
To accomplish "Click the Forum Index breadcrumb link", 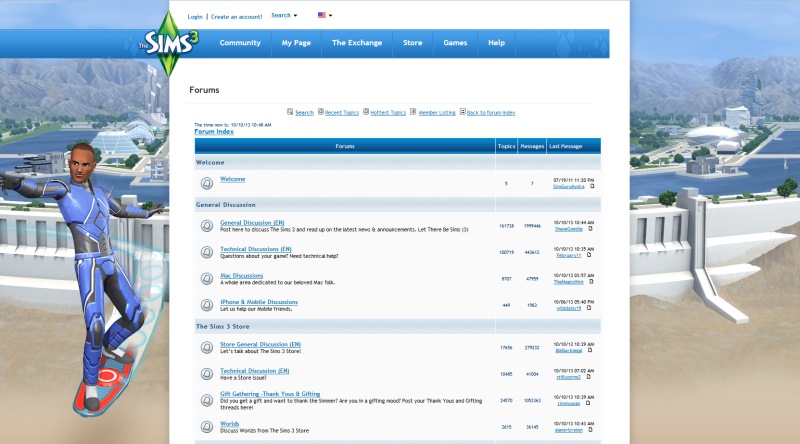I will [x=214, y=132].
